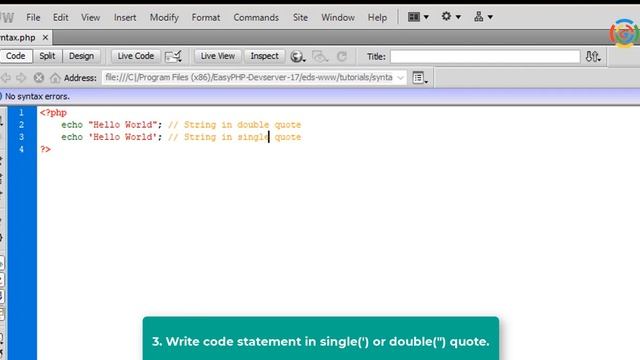Click the browser forward arrow icon
The width and height of the screenshot is (640, 360).
click(21, 78)
